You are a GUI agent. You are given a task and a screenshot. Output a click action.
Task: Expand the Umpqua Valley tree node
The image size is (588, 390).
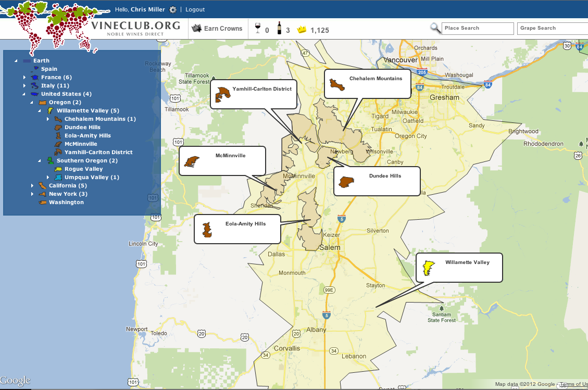pos(48,177)
